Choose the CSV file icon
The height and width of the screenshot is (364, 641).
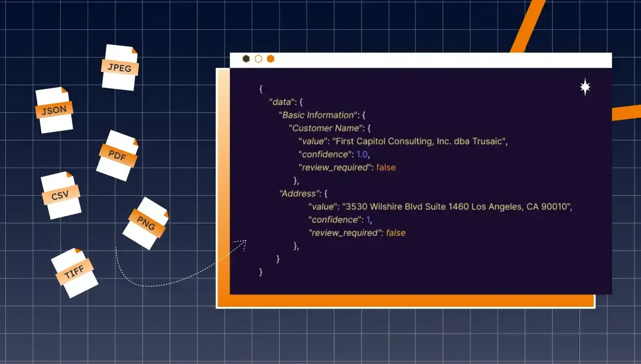point(61,195)
